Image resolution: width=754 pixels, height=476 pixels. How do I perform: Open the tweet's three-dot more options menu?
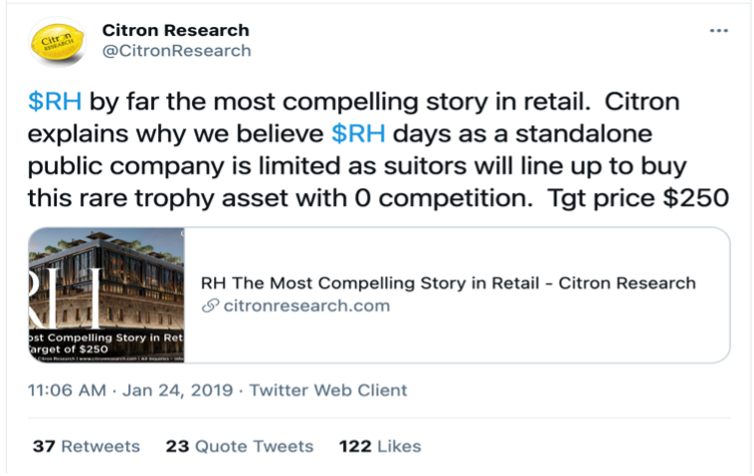click(718, 31)
